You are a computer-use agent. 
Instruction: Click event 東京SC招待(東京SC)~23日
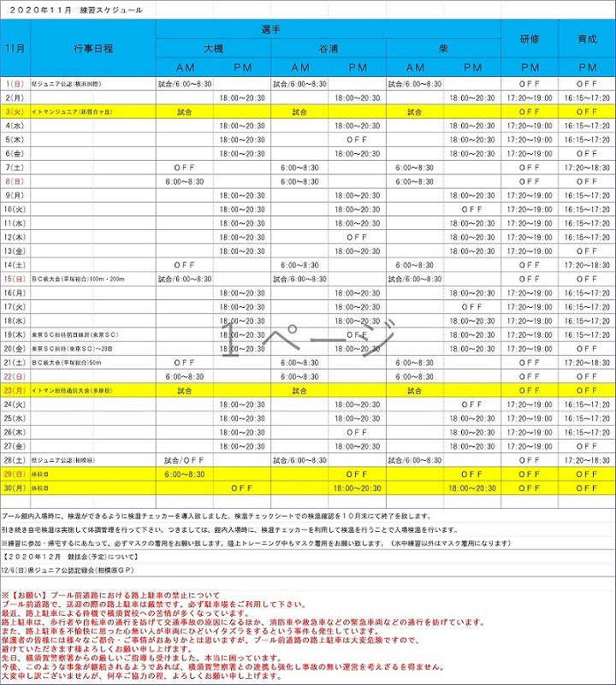(72, 349)
